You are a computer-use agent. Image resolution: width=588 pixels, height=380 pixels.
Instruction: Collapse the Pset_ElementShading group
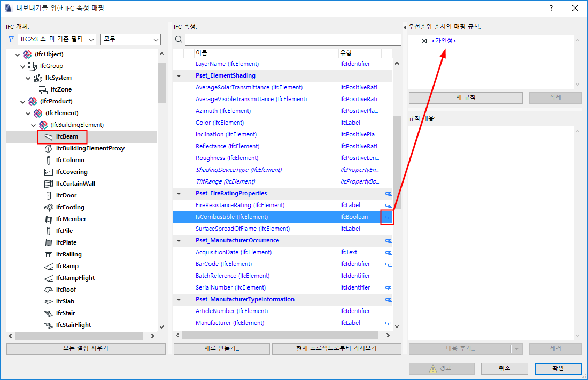point(179,76)
